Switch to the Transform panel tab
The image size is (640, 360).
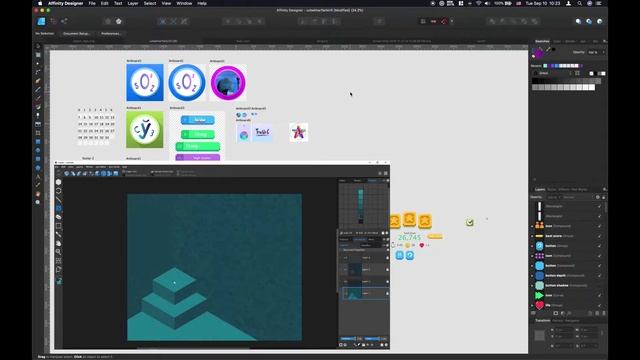[x=542, y=320]
